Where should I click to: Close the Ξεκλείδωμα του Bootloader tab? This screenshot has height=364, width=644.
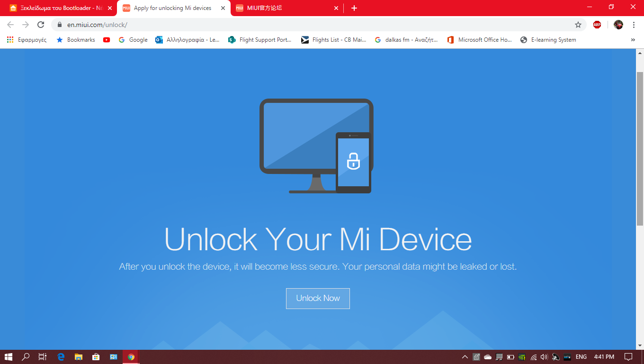point(110,8)
